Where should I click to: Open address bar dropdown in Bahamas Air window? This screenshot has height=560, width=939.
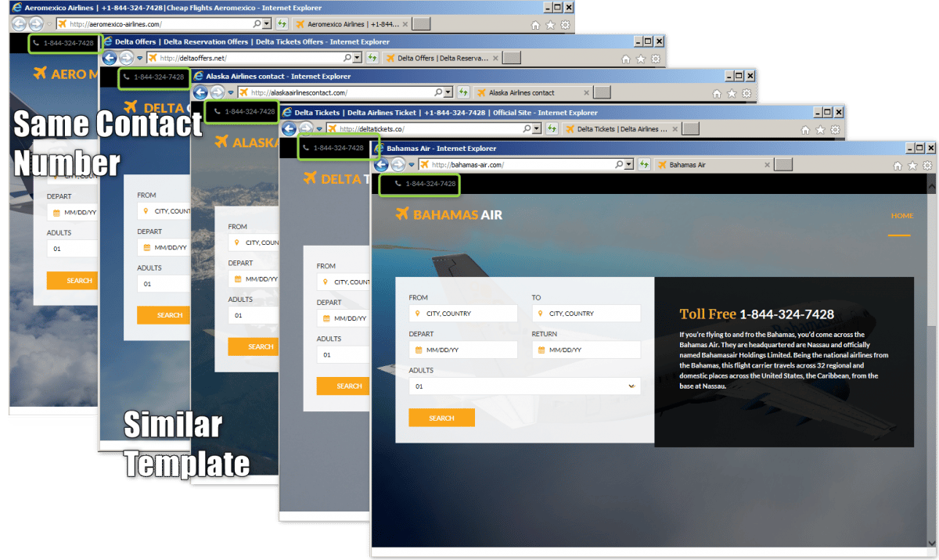(x=629, y=165)
